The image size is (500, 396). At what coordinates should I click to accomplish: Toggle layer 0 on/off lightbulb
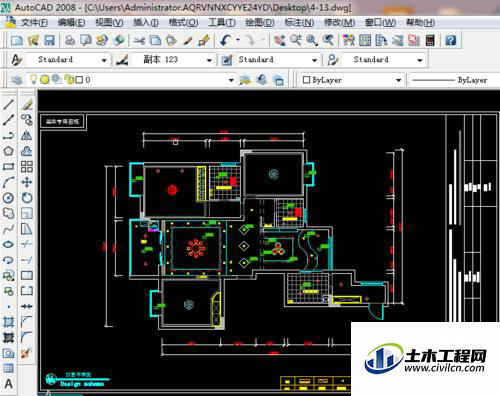click(33, 79)
